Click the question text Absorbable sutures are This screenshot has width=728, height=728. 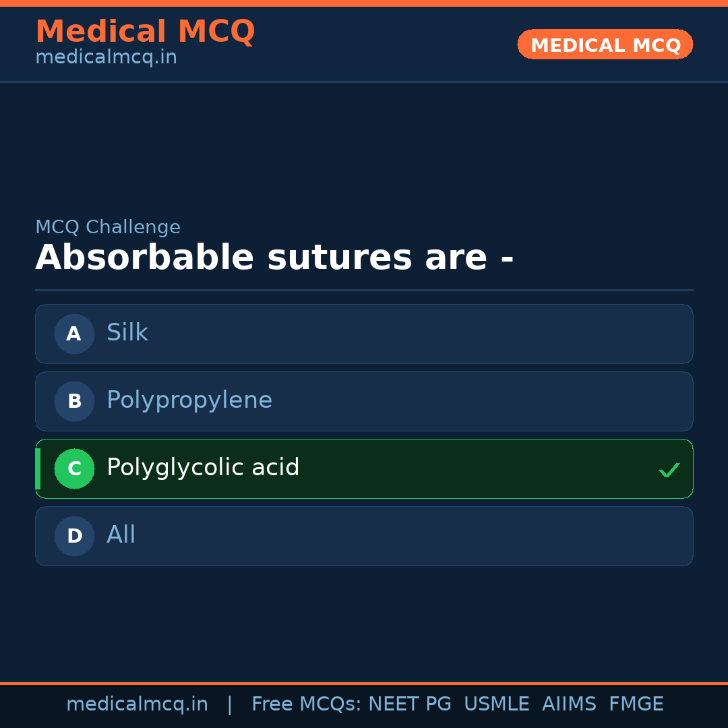coord(275,257)
